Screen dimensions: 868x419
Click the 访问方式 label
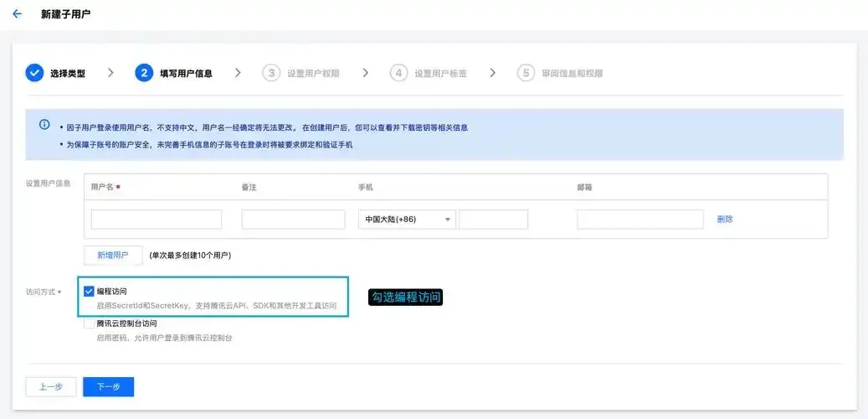[40, 292]
